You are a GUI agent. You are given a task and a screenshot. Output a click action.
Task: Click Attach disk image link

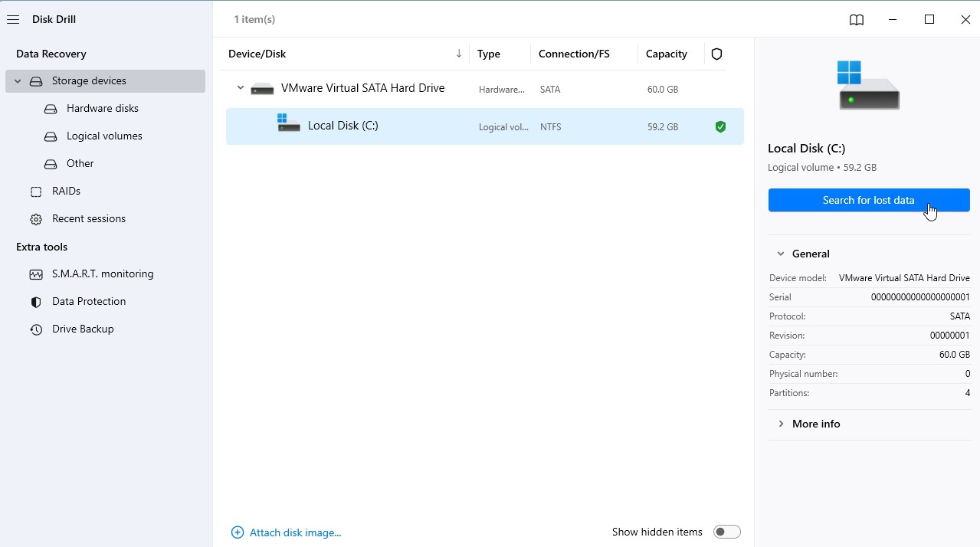[296, 532]
